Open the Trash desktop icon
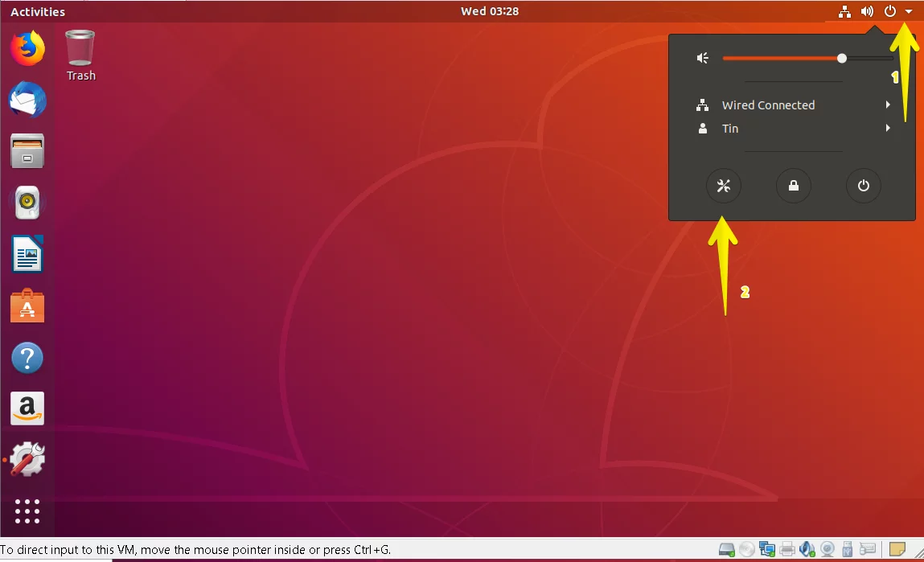This screenshot has height=562, width=924. point(80,55)
